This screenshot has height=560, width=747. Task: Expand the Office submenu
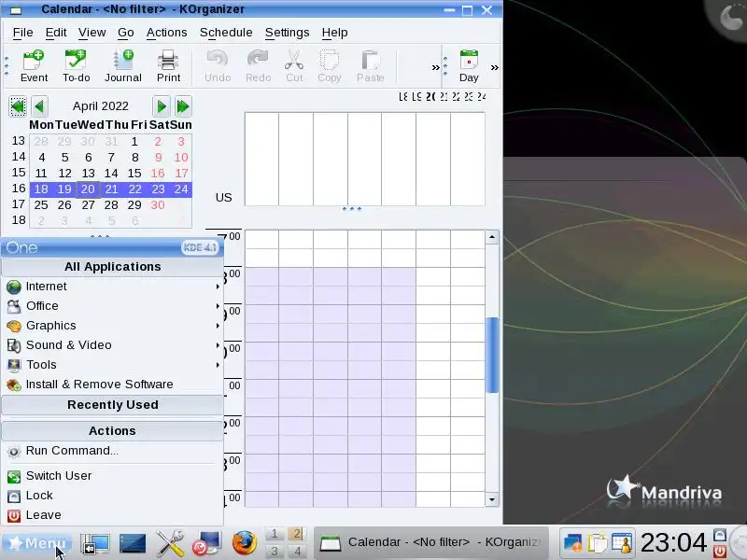[x=112, y=306]
